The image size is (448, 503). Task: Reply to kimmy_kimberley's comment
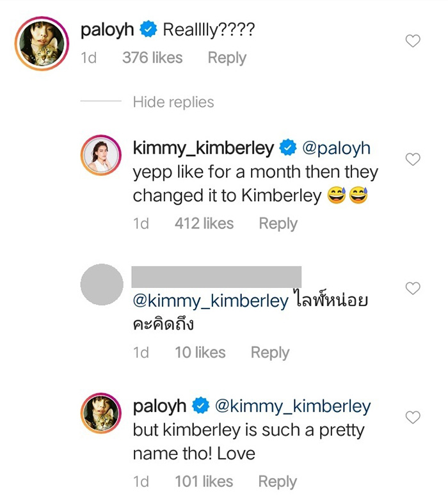coord(278,223)
